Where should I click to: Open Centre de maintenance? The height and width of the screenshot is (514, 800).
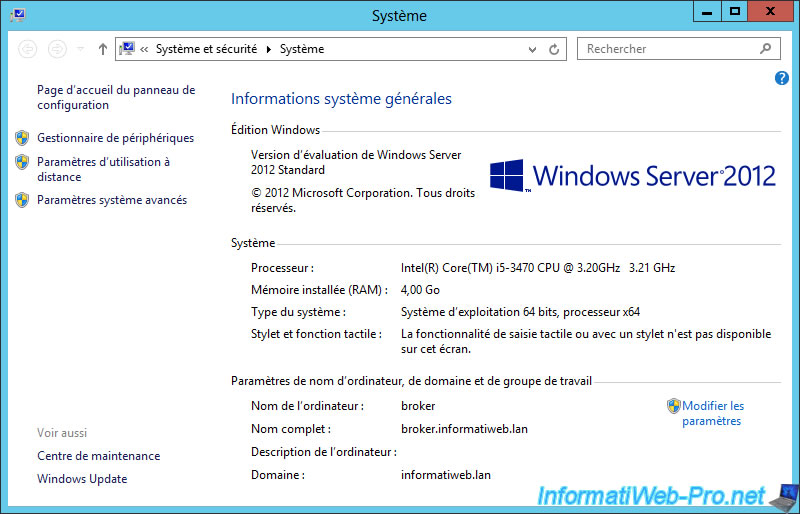(x=98, y=456)
